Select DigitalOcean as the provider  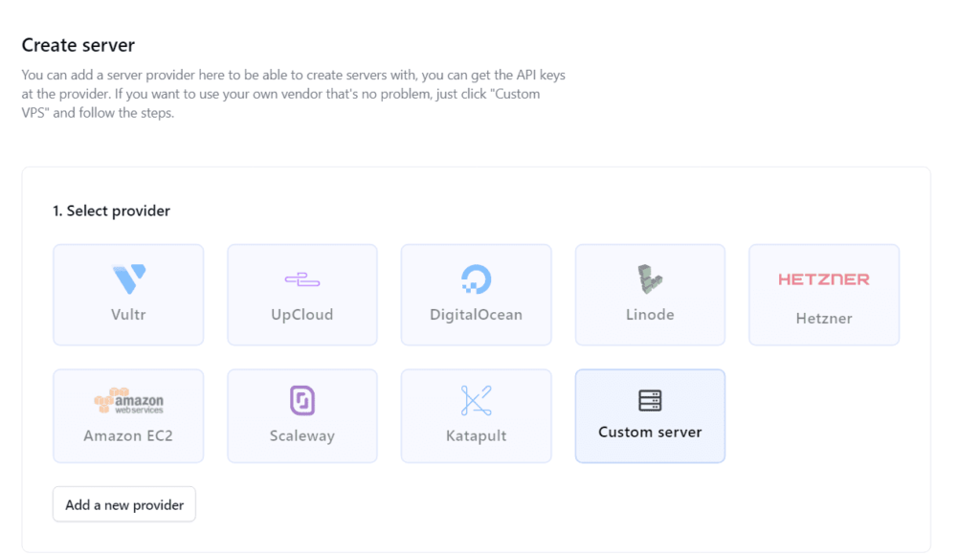476,294
